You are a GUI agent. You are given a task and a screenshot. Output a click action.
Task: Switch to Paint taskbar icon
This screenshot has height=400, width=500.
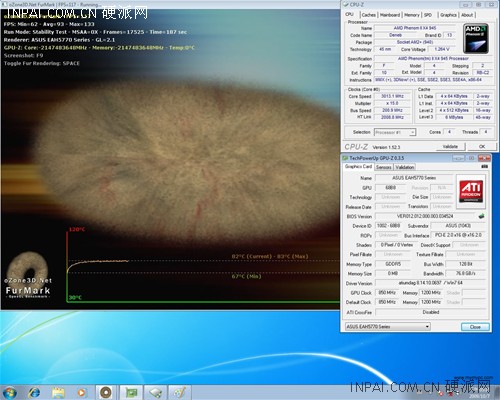[x=180, y=392]
